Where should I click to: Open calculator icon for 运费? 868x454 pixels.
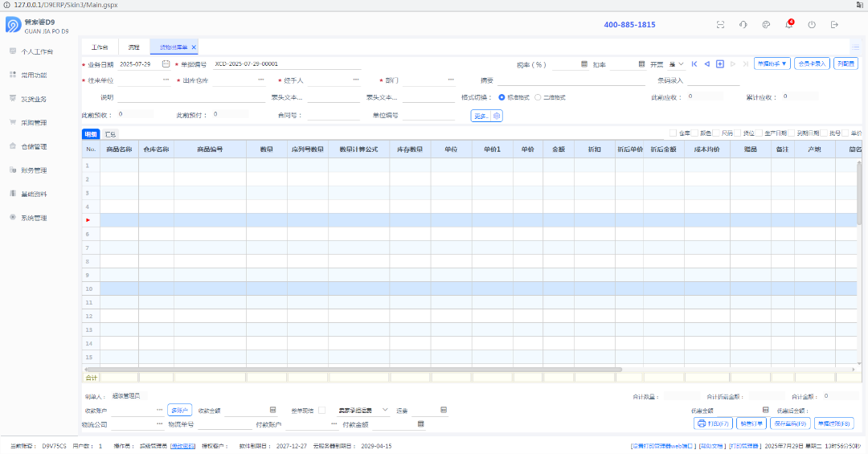(444, 411)
